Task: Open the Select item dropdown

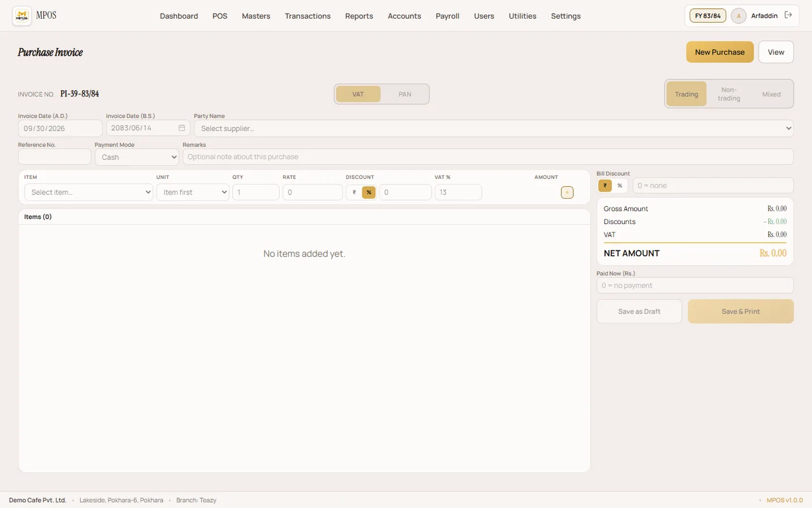Action: coord(89,192)
